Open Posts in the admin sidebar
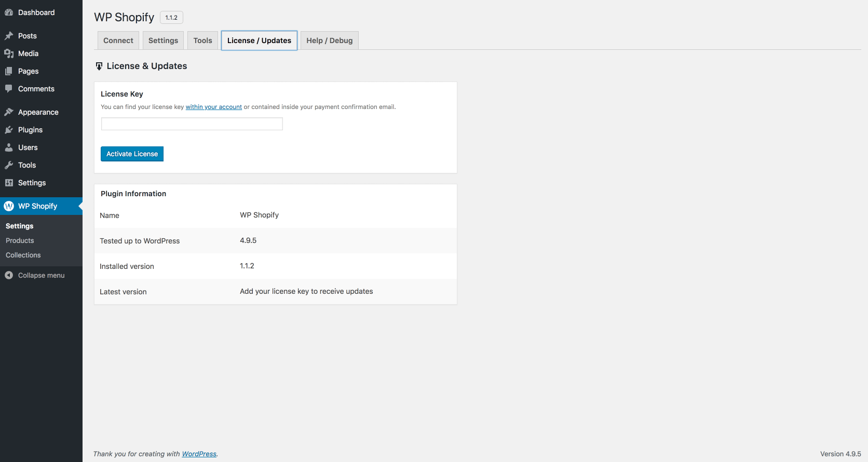Viewport: 868px width, 462px height. (x=41, y=36)
